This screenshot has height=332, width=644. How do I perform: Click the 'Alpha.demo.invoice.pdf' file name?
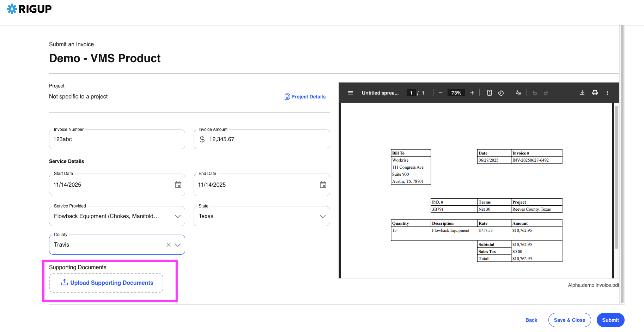[594, 285]
